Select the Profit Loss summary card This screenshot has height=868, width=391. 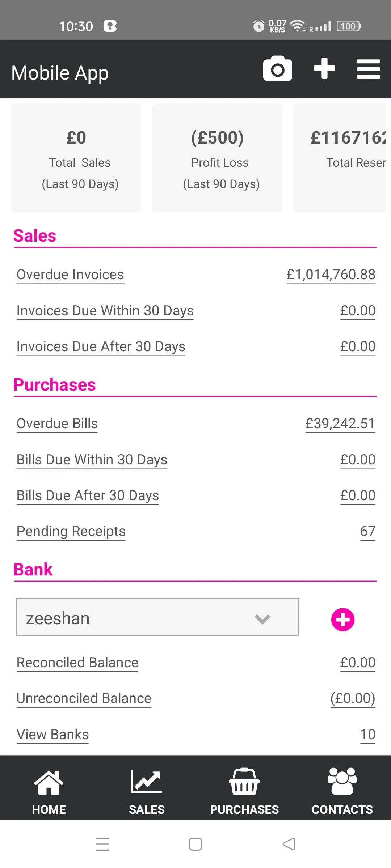[217, 158]
